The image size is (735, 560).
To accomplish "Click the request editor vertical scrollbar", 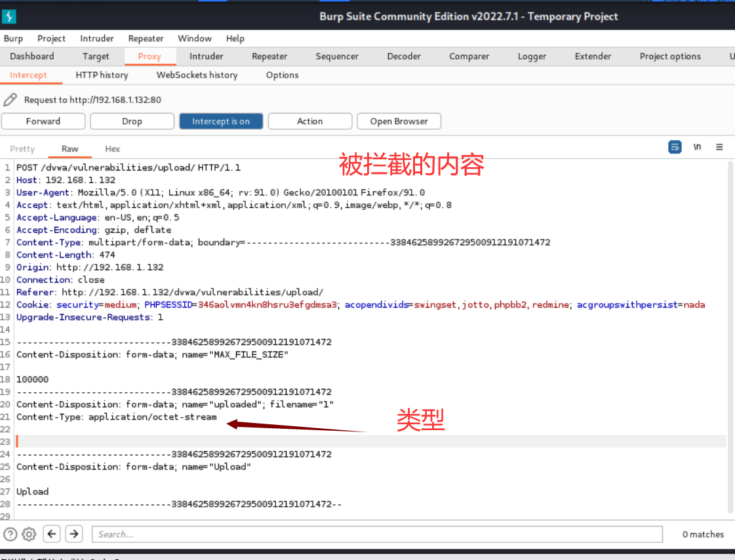I will [x=730, y=338].
